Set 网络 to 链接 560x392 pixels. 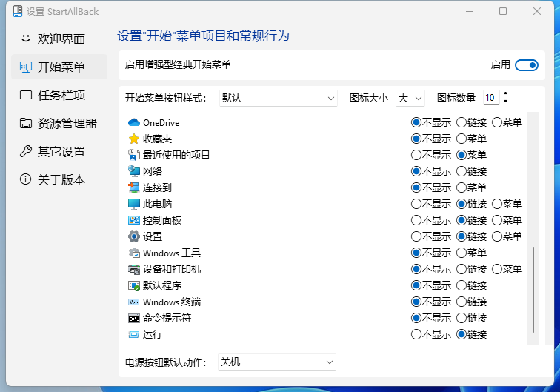pyautogui.click(x=471, y=171)
